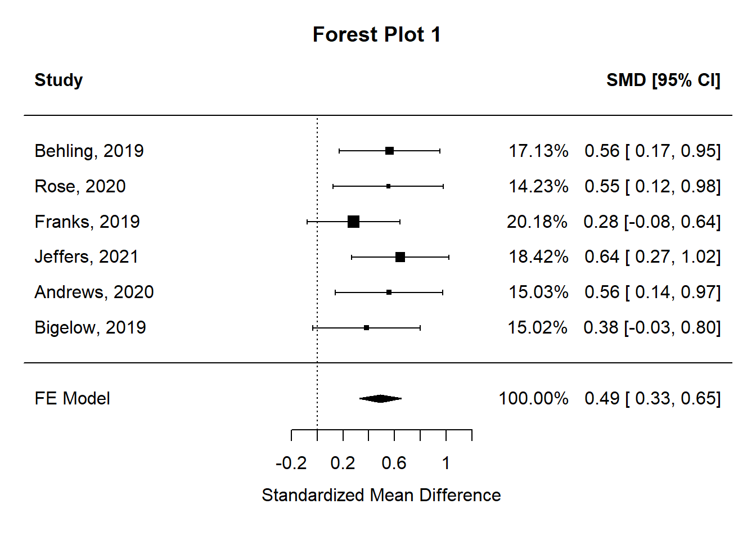Image resolution: width=756 pixels, height=540 pixels.
Task: Select the Jeffers, 2021 square marker
Action: click(400, 257)
